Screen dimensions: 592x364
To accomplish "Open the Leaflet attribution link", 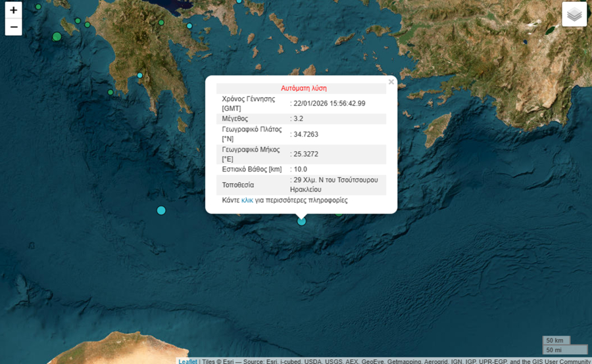I will click(187, 361).
